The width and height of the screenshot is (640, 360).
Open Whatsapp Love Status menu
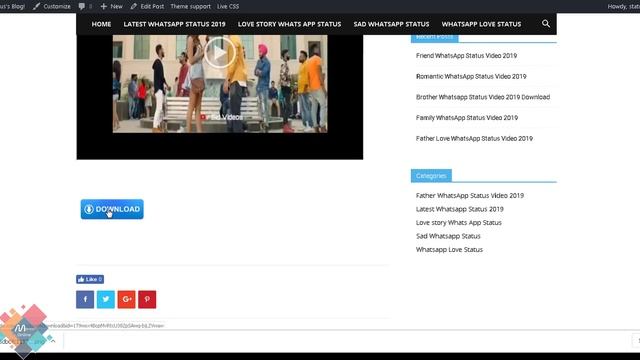[481, 24]
